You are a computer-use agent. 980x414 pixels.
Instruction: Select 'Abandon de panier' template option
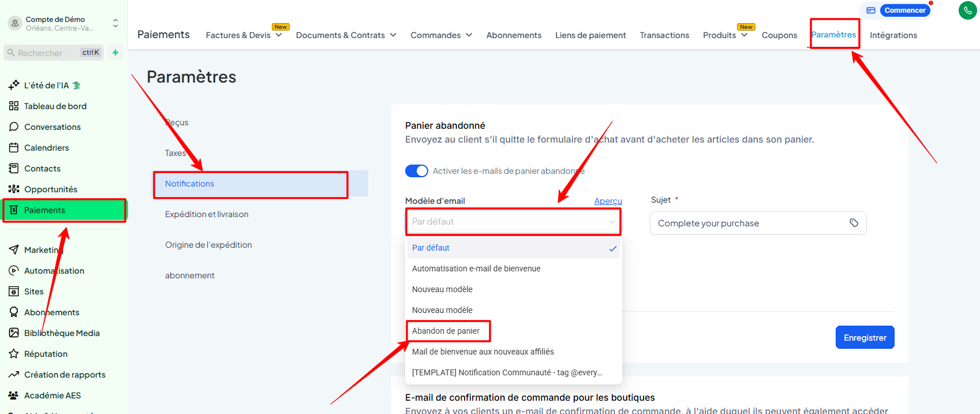pos(446,331)
